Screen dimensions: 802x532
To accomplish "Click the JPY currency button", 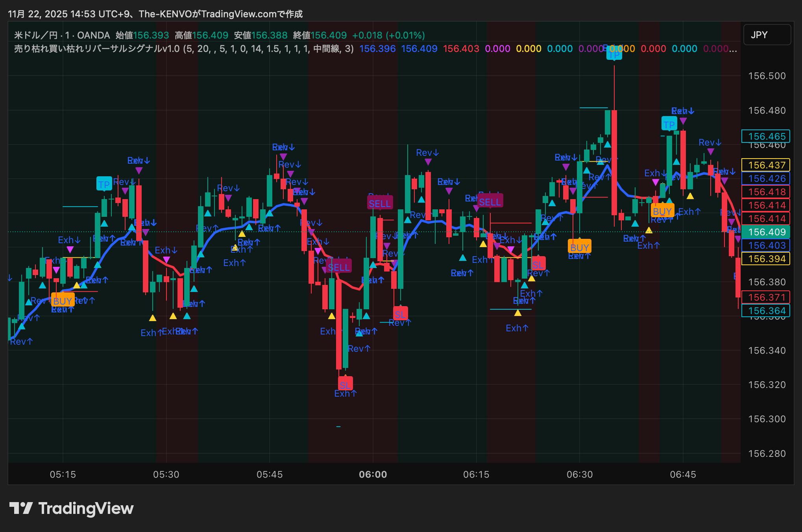I will click(x=767, y=35).
